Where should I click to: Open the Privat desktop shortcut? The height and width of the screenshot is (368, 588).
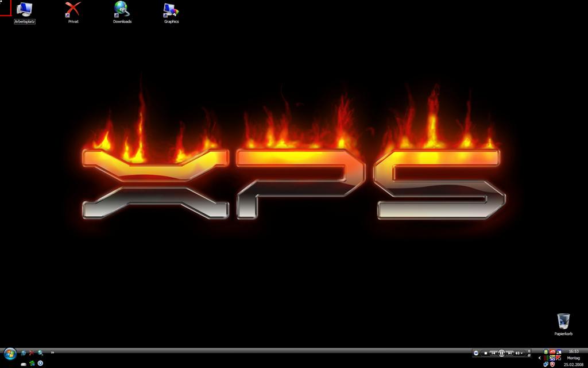(73, 9)
